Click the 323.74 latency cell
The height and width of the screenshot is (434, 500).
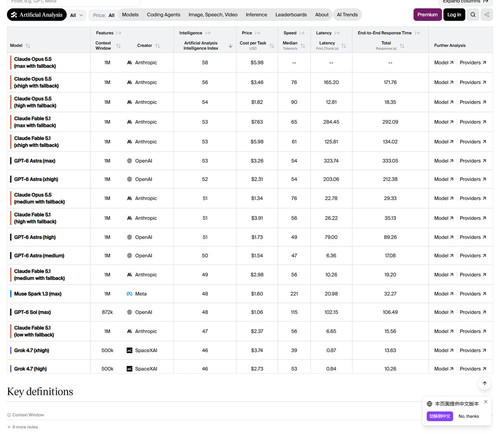[x=331, y=161]
